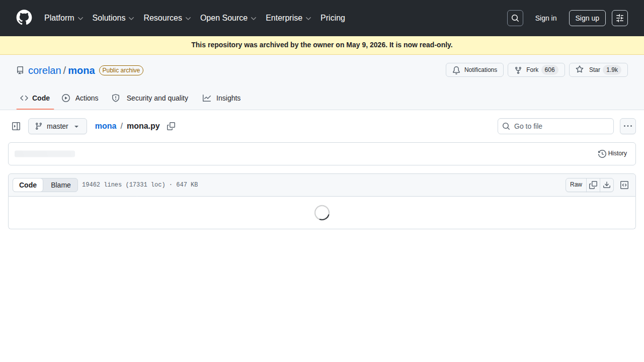Select the Code view toggle
Image resolution: width=644 pixels, height=362 pixels.
pyautogui.click(x=28, y=185)
